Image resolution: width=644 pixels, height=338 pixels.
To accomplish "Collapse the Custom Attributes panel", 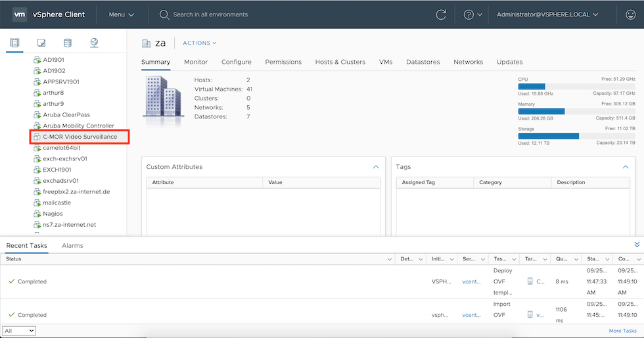I will (376, 167).
